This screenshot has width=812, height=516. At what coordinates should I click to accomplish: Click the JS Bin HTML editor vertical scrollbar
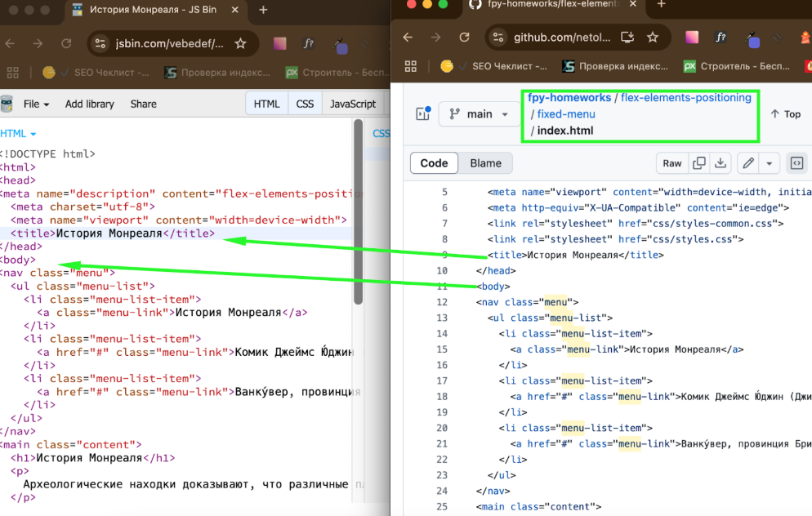(358, 212)
